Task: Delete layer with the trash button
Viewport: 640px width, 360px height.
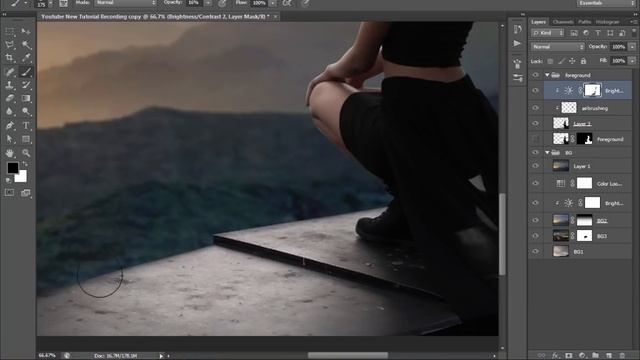Action: coord(622,356)
